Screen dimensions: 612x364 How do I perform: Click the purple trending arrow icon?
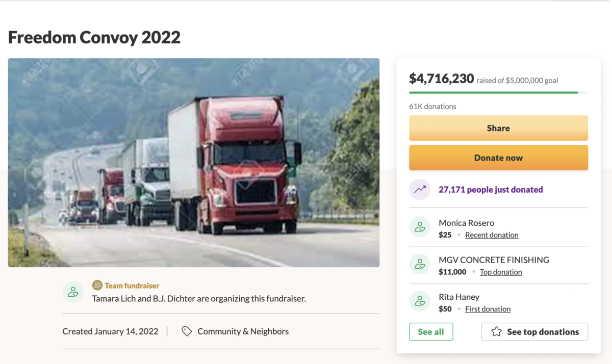click(x=420, y=190)
